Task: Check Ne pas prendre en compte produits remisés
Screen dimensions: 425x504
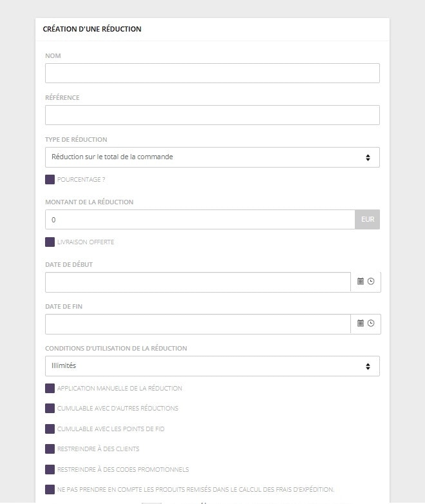Action: pos(50,490)
